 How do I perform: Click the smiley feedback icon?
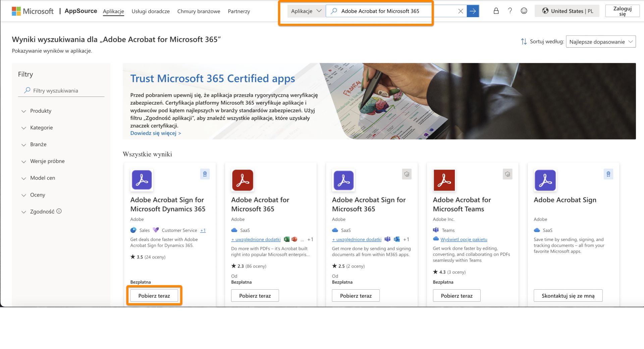(524, 11)
